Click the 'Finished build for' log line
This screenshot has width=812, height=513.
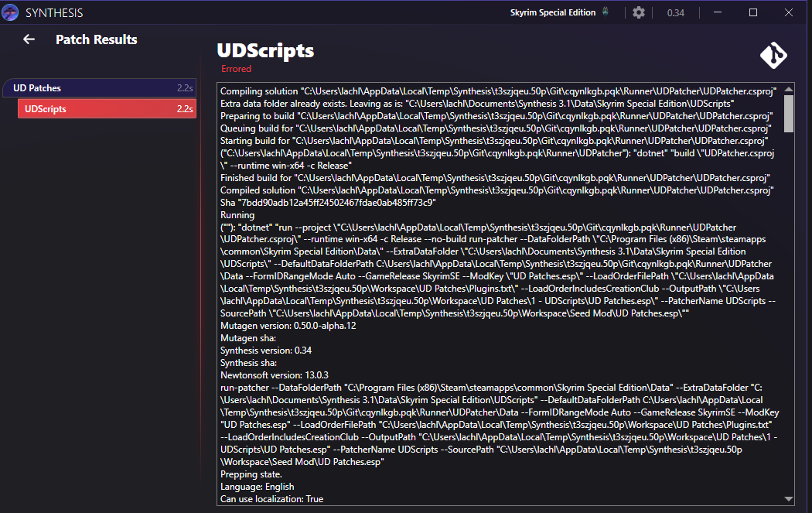495,178
